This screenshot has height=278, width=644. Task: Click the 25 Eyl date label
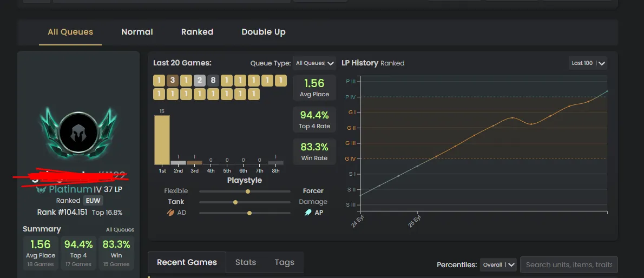415,221
